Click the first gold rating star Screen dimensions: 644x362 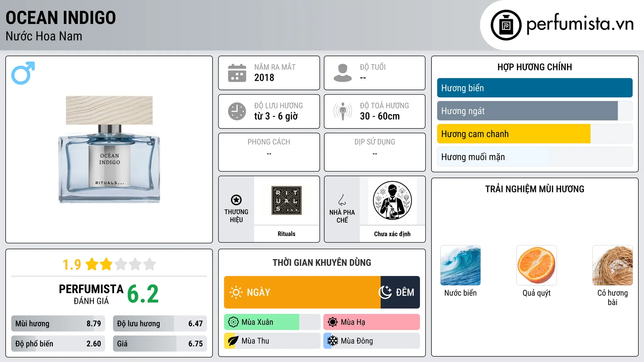point(92,264)
